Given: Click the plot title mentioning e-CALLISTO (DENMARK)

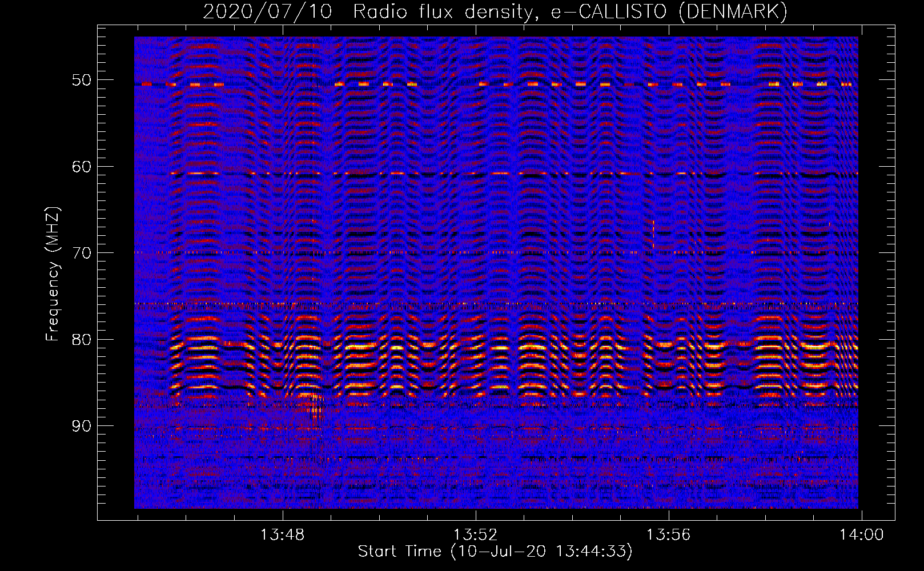Looking at the screenshot, I should coord(495,11).
